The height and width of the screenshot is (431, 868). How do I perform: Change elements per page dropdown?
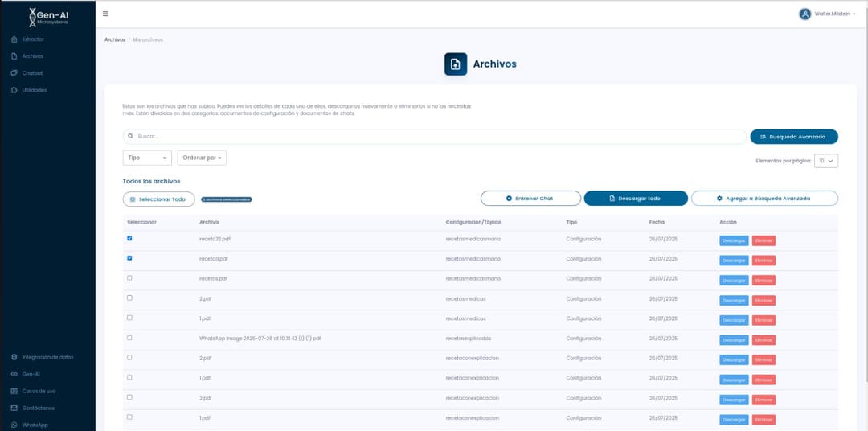[826, 161]
